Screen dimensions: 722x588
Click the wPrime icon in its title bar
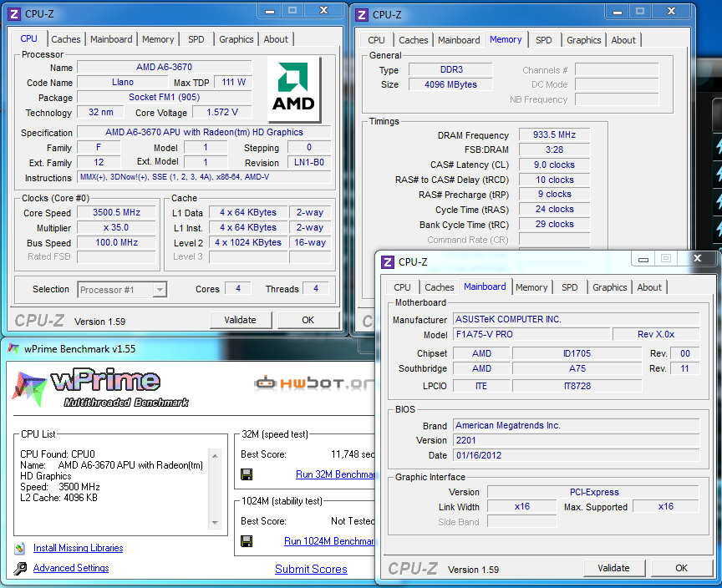14,349
